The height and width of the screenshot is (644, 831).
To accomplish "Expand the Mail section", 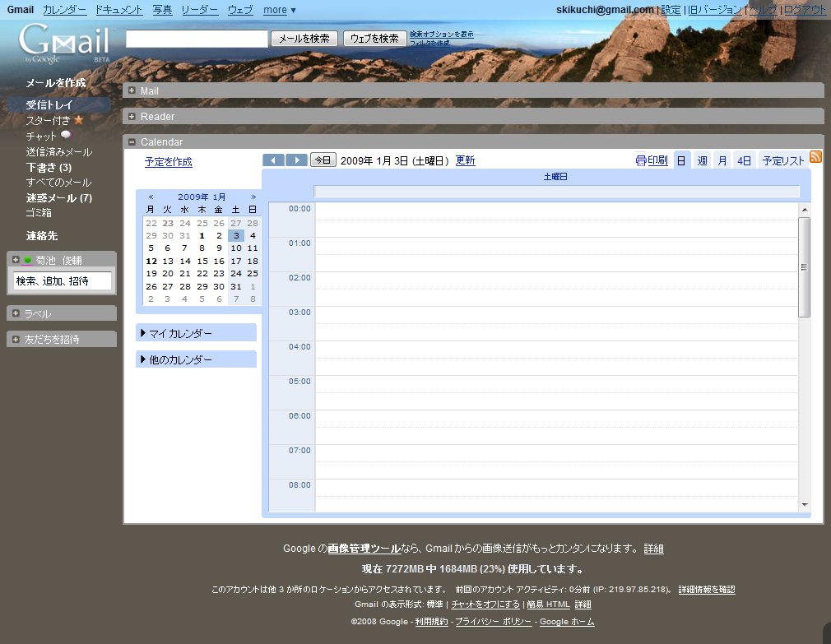I will click(x=132, y=90).
